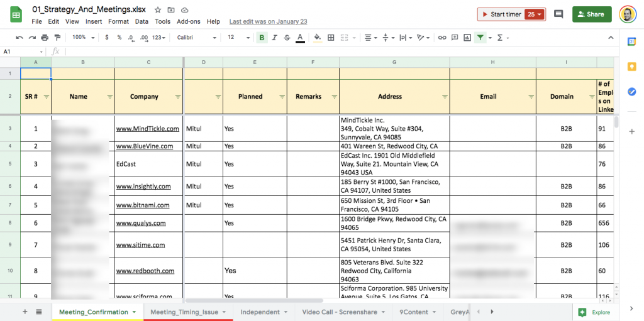644x321 pixels.
Task: Open the fill color picker
Action: tap(317, 37)
